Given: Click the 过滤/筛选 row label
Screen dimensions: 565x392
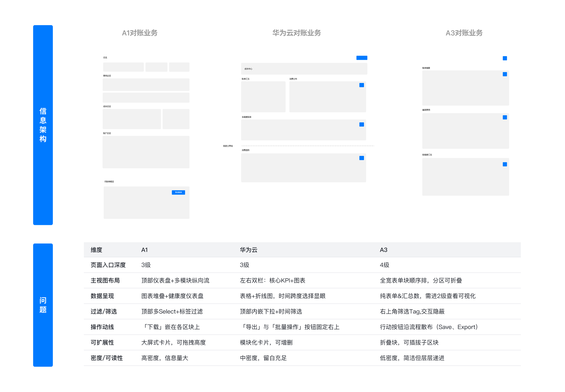Looking at the screenshot, I should [x=104, y=311].
